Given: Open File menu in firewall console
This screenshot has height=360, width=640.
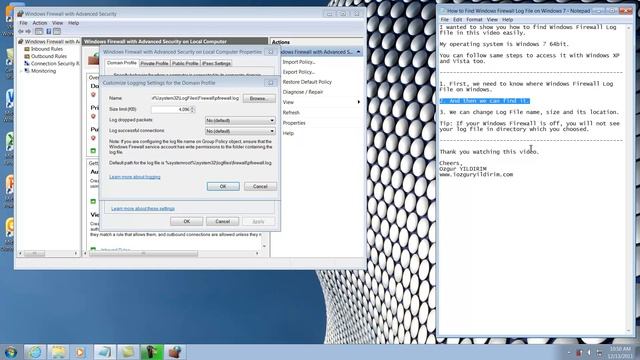Looking at the screenshot, I should pos(23,23).
